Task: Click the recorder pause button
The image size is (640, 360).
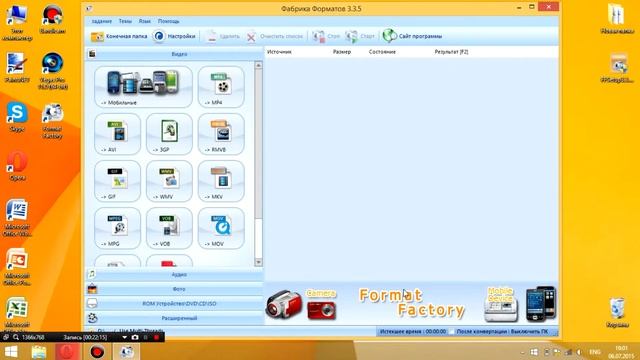Action: point(146,338)
